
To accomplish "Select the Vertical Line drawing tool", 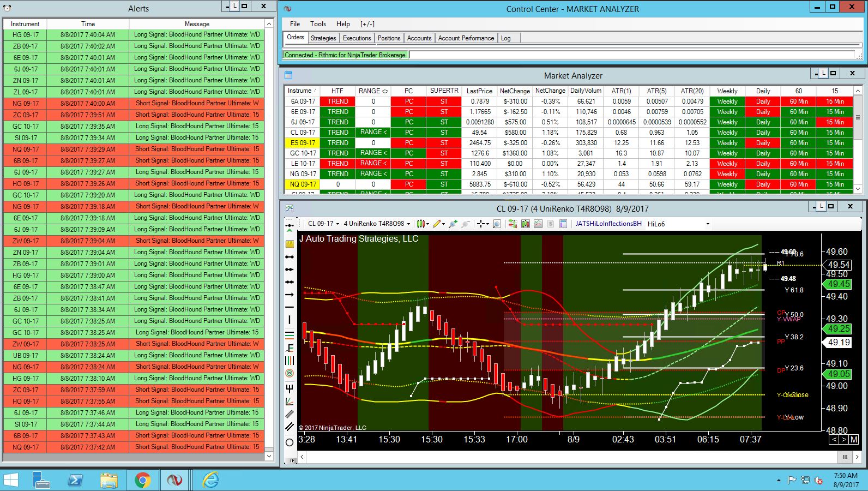I will click(x=290, y=320).
